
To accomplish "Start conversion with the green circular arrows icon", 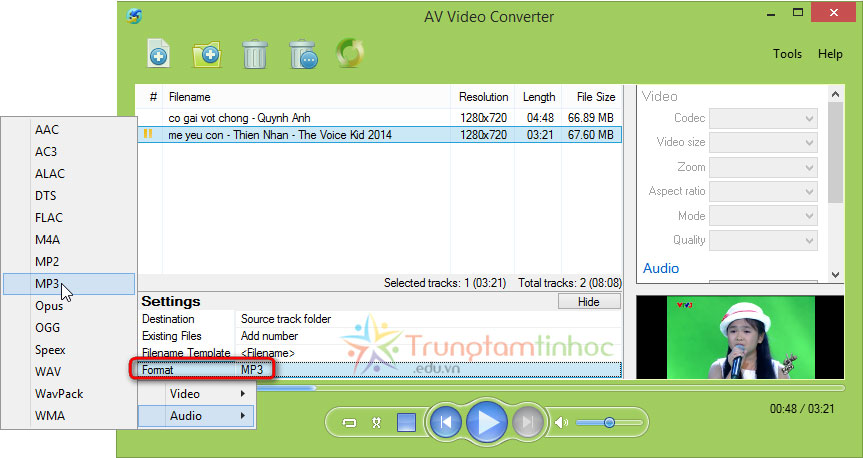I will pos(349,53).
